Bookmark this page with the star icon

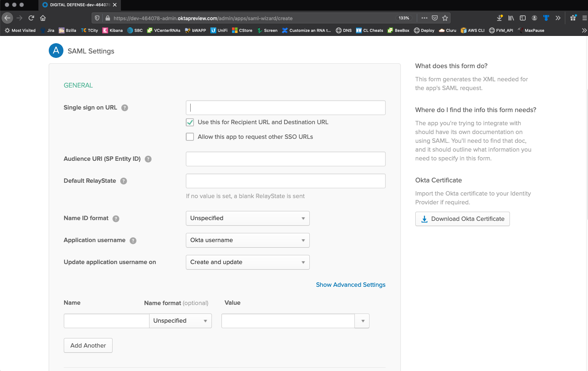pyautogui.click(x=445, y=18)
